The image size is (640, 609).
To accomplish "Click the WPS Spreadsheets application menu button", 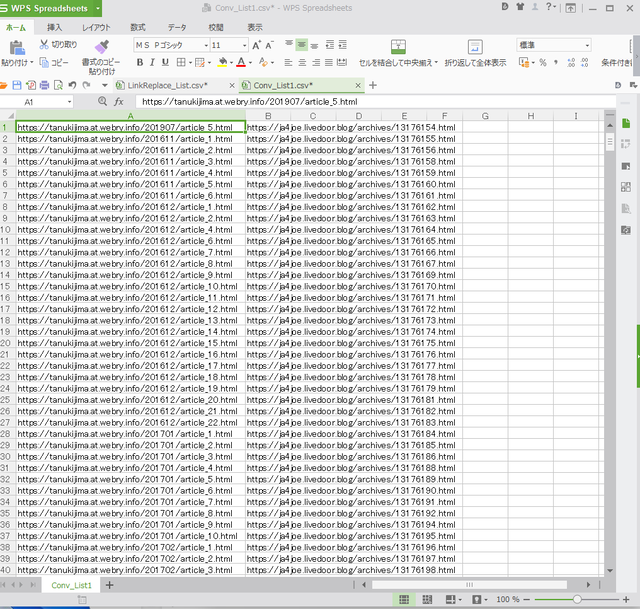I will point(51,8).
